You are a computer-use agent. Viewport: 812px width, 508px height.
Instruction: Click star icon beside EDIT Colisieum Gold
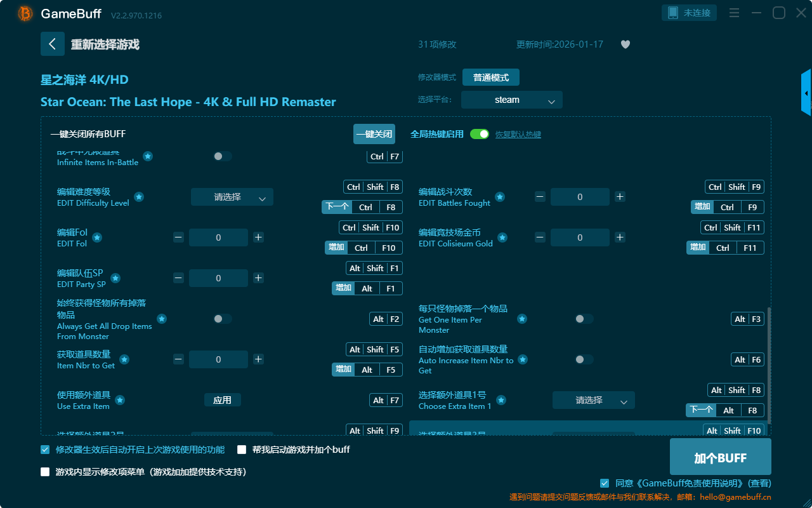pyautogui.click(x=502, y=237)
